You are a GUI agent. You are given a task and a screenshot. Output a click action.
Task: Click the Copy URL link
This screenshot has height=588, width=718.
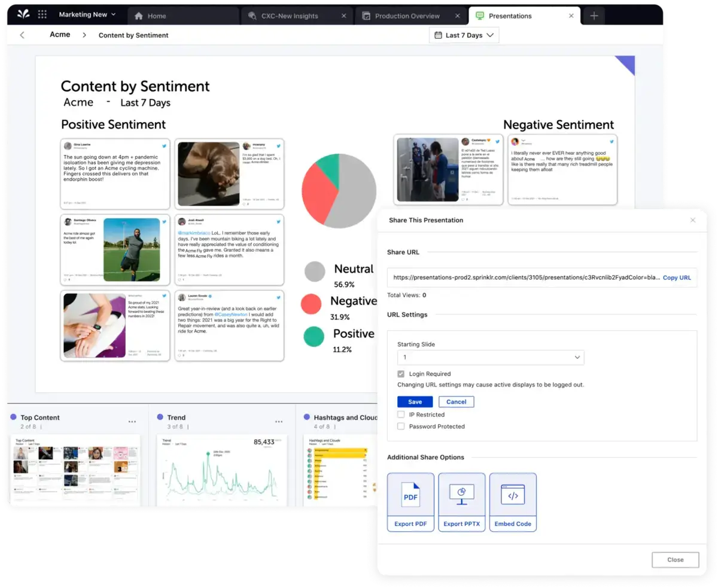[677, 277]
